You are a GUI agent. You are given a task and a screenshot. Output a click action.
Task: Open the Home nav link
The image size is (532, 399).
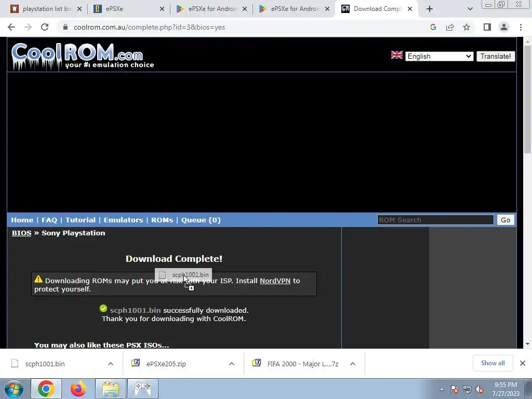click(x=22, y=220)
